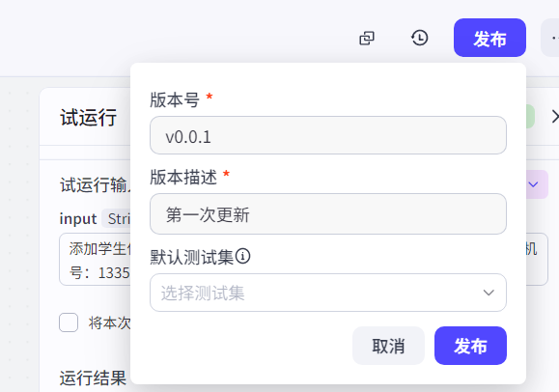This screenshot has height=392, width=559.
Task: Click the chevron arrow in 选择测试集 dropdown
Action: pyautogui.click(x=489, y=293)
